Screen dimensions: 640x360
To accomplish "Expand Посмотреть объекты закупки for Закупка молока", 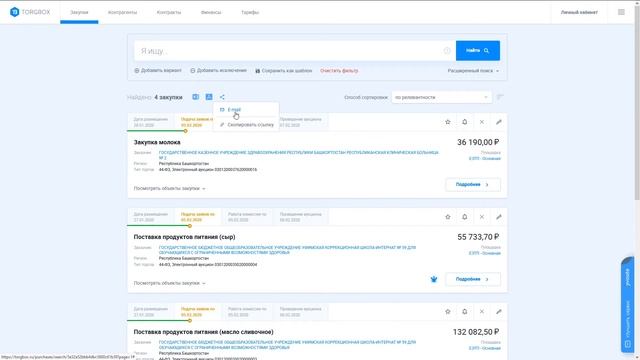I will 169,189.
